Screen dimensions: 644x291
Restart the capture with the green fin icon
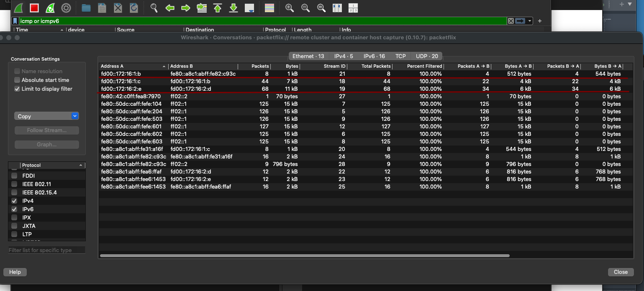pos(50,8)
